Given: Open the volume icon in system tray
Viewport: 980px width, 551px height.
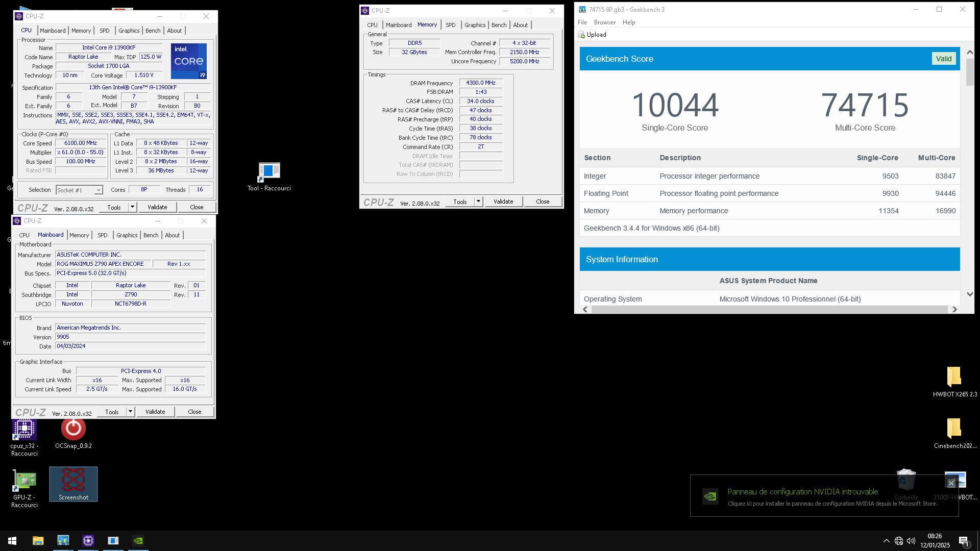Looking at the screenshot, I should tap(911, 541).
